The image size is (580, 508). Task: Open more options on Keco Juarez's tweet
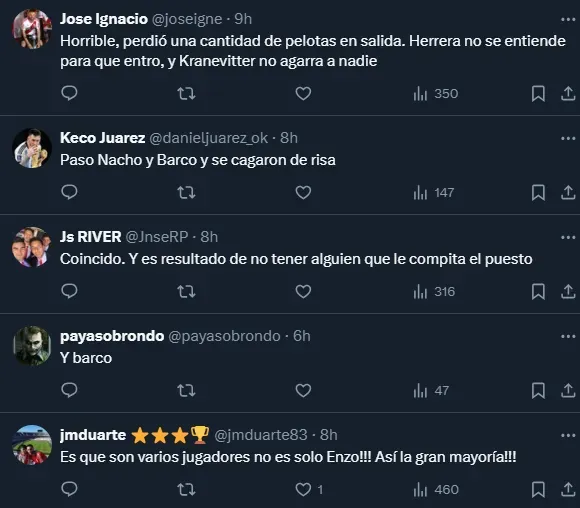568,138
